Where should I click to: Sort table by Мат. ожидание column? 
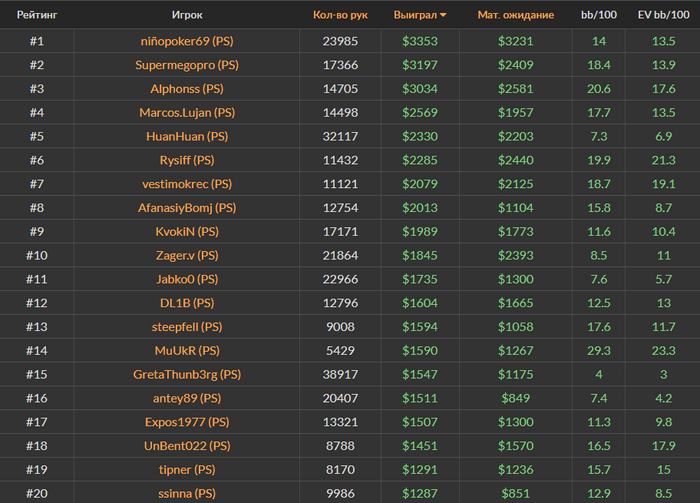coord(515,16)
